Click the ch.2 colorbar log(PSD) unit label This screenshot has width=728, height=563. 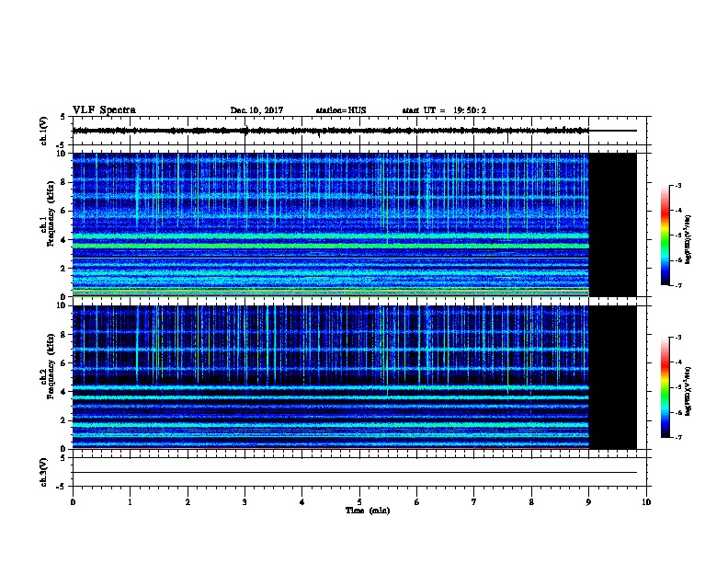click(688, 392)
